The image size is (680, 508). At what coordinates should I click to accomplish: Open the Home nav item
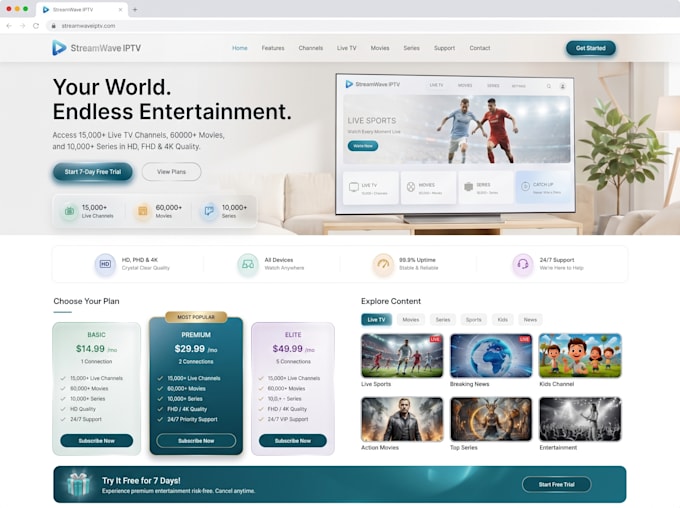[240, 48]
